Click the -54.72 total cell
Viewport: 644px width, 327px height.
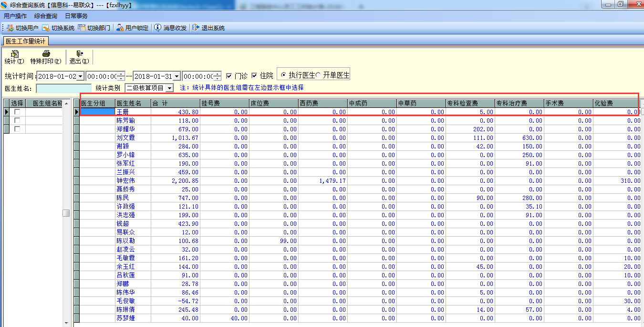click(176, 301)
